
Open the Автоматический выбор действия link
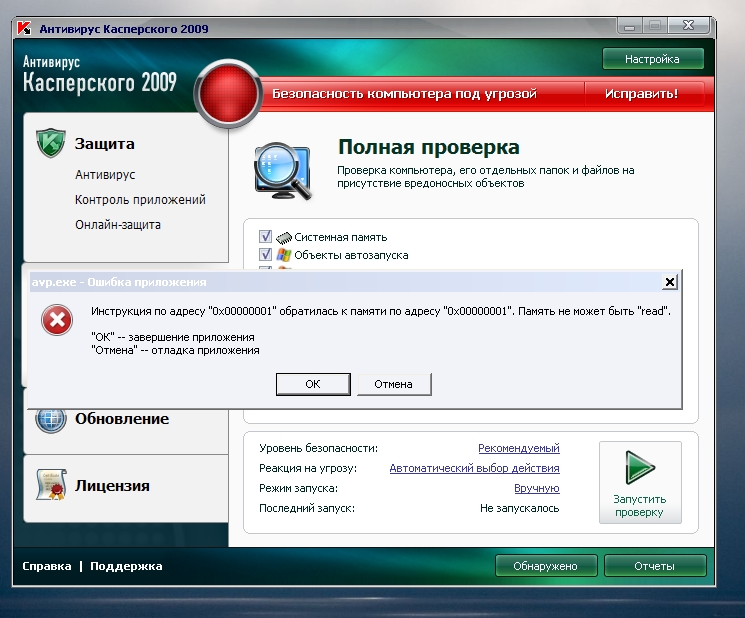(475, 468)
